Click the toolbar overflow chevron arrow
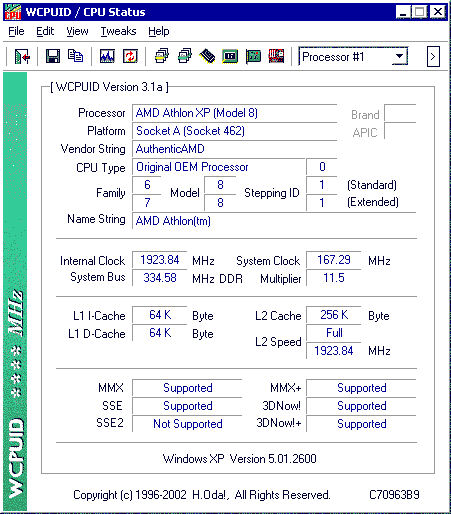The width and height of the screenshot is (451, 514). pos(433,56)
